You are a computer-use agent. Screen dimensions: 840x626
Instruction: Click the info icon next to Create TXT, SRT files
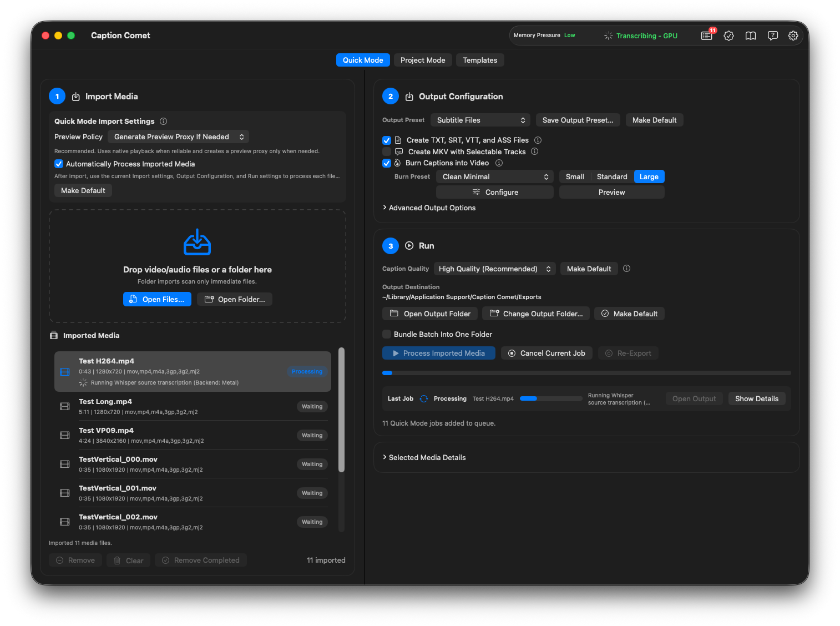coord(538,140)
